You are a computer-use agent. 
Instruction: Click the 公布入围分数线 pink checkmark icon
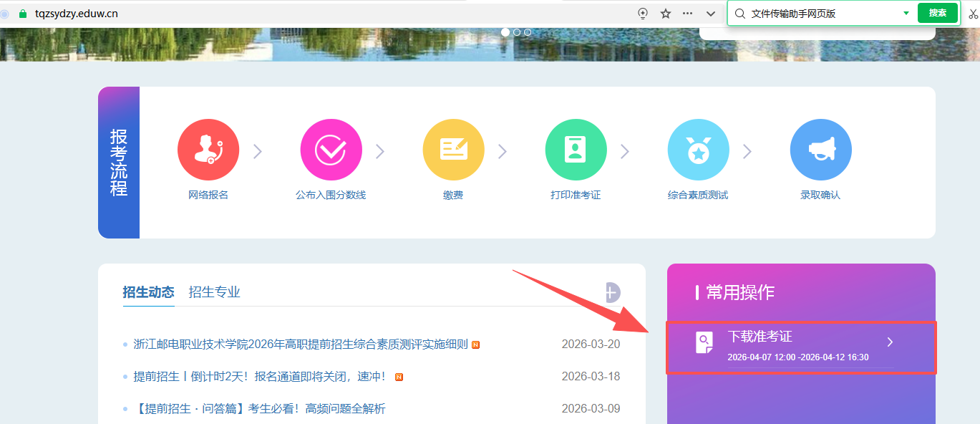[x=331, y=150]
